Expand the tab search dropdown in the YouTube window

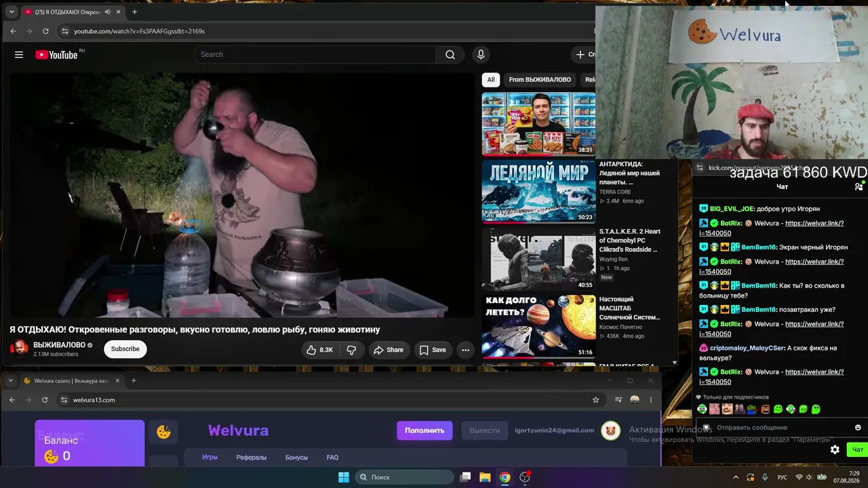point(12,12)
